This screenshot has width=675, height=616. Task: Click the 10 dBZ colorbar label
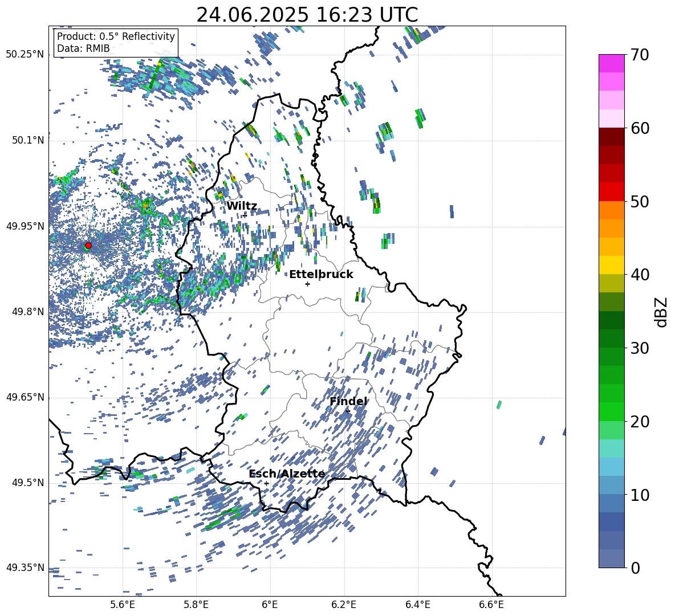pyautogui.click(x=640, y=495)
